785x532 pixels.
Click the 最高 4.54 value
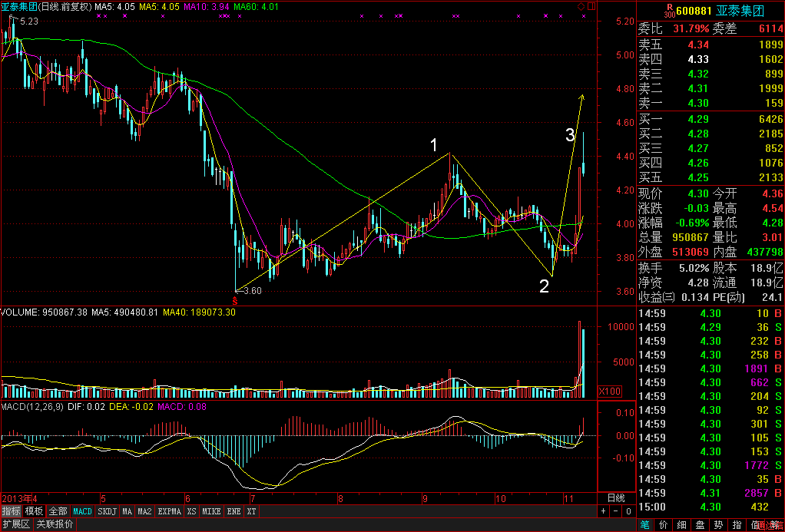773,208
